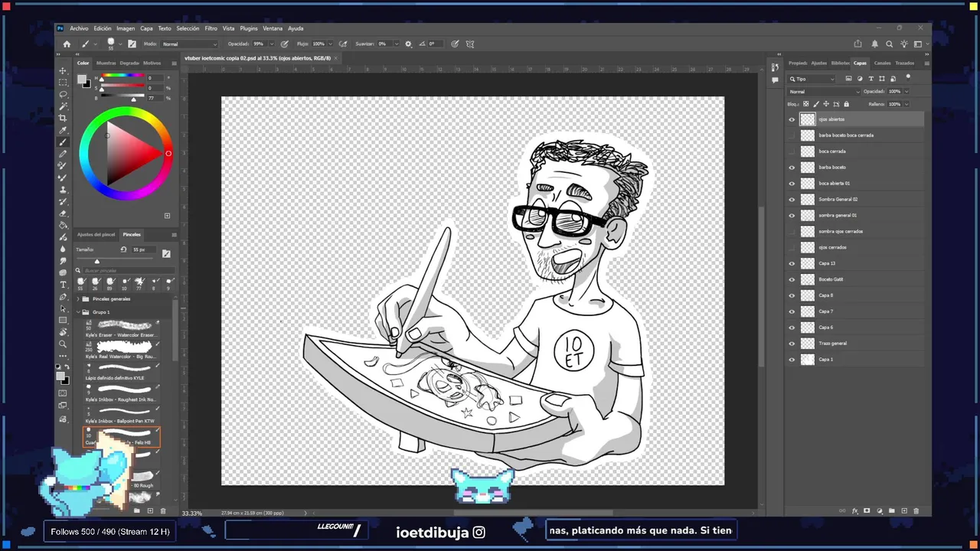The image size is (980, 551).
Task: Switch to the Canales tab
Action: click(882, 63)
